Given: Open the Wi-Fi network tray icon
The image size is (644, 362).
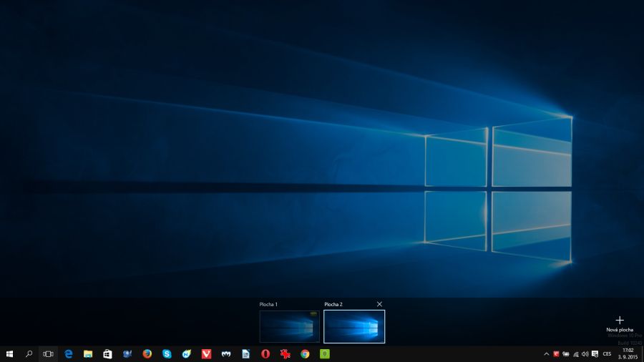Looking at the screenshot, I should pyautogui.click(x=576, y=354).
